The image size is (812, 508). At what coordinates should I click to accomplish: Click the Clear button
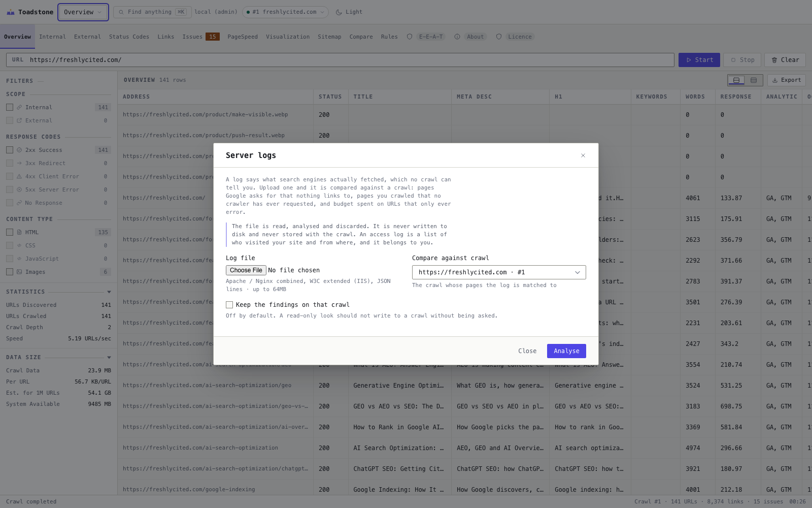click(785, 60)
